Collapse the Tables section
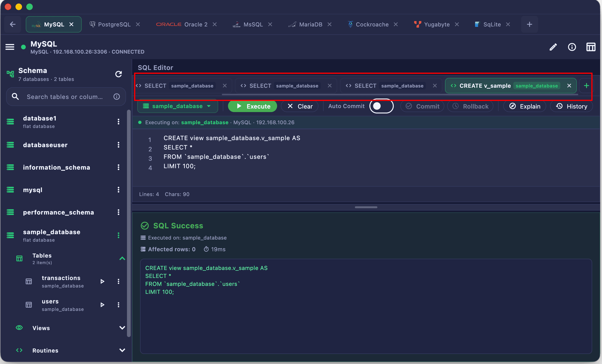 click(122, 258)
